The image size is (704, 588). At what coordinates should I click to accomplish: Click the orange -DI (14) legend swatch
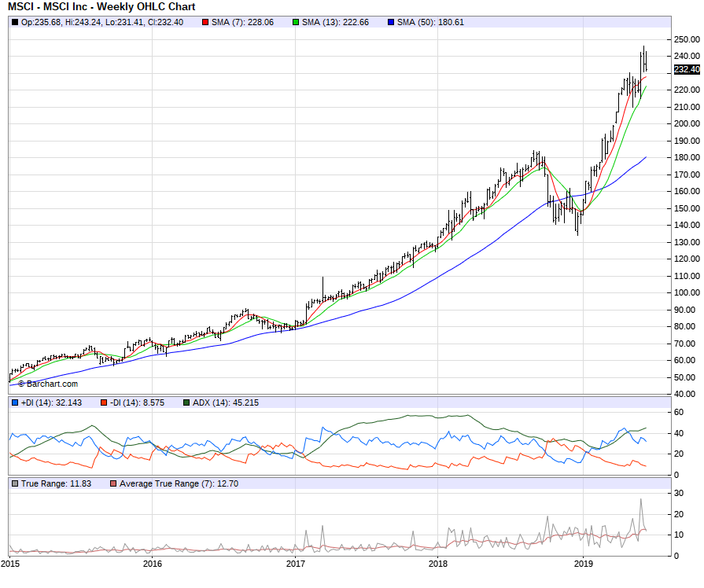(x=104, y=402)
